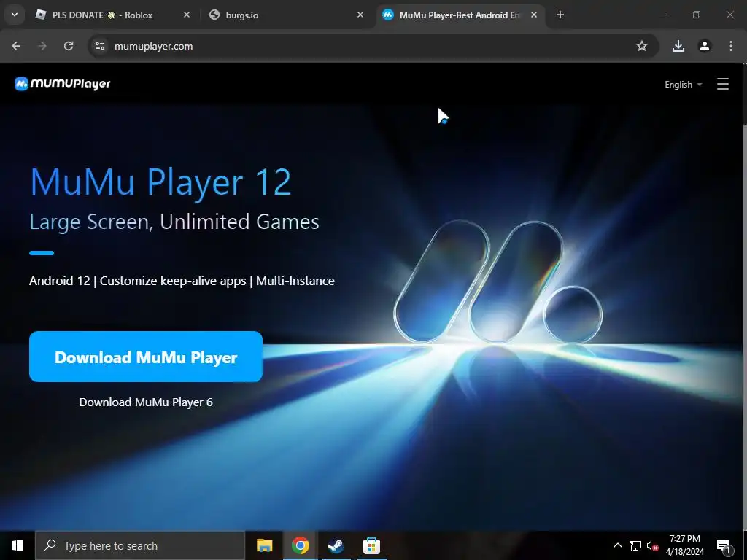The image size is (747, 560).
Task: Show hidden system tray icons
Action: pos(617,545)
